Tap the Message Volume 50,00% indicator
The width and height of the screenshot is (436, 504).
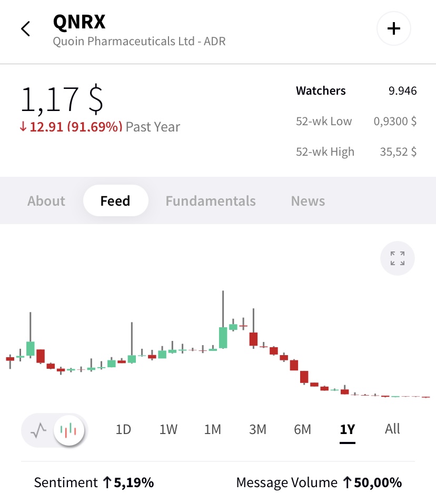319,482
